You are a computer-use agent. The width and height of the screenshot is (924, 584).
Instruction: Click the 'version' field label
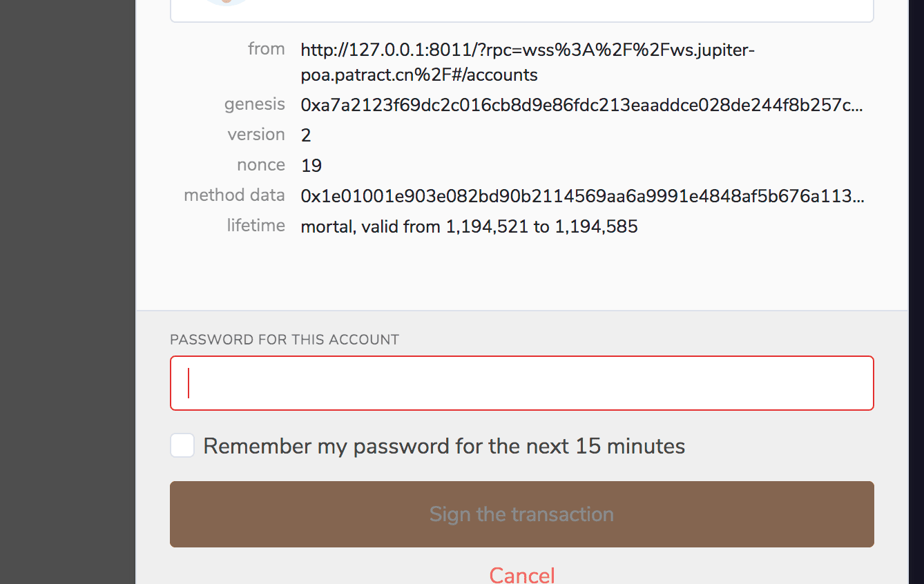click(x=256, y=135)
